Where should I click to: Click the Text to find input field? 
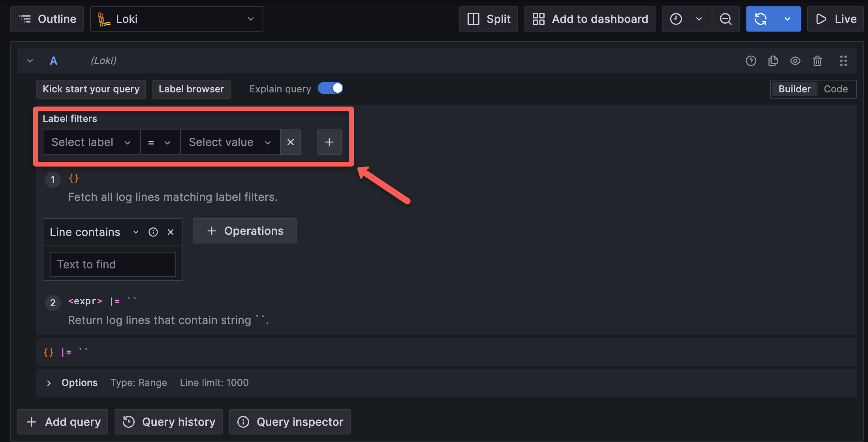pyautogui.click(x=113, y=264)
